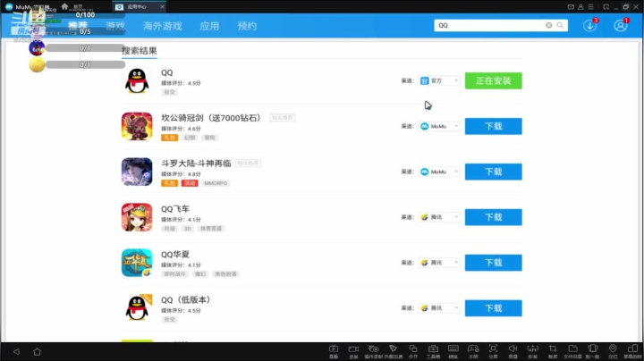The image size is (644, 361).
Task: Open the channel dropdown for QQ (官方)
Action: pos(439,80)
